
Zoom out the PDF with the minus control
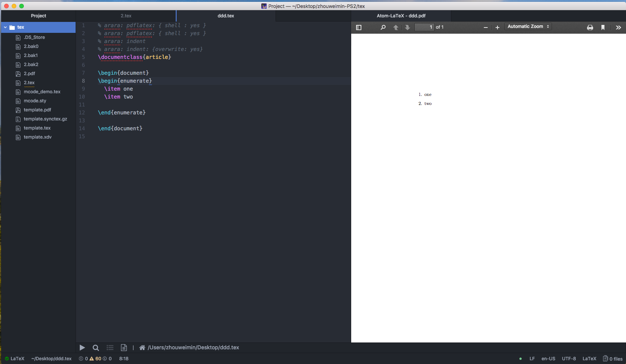[485, 27]
